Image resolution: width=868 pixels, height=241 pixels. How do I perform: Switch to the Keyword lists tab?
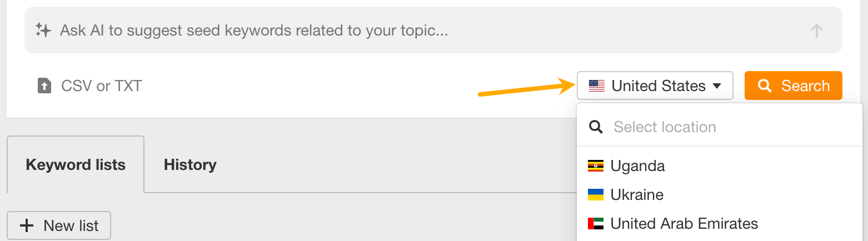point(76,165)
